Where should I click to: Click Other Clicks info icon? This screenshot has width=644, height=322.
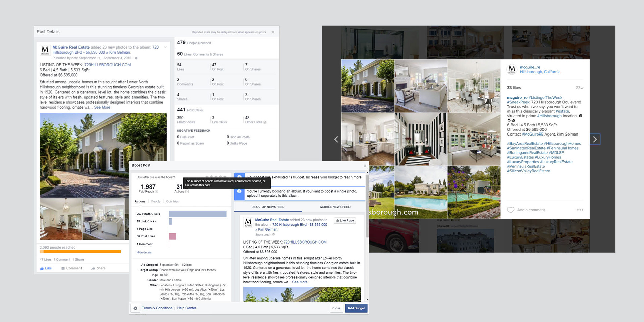[x=265, y=122]
